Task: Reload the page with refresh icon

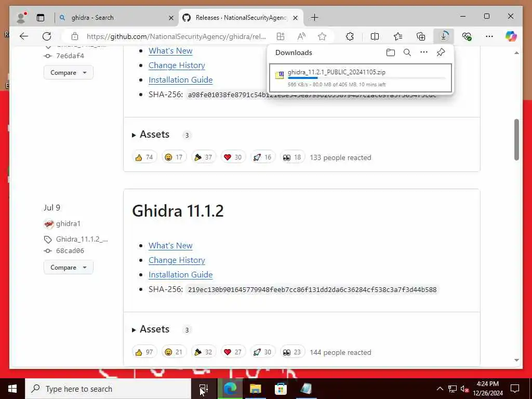Action: coord(47,36)
